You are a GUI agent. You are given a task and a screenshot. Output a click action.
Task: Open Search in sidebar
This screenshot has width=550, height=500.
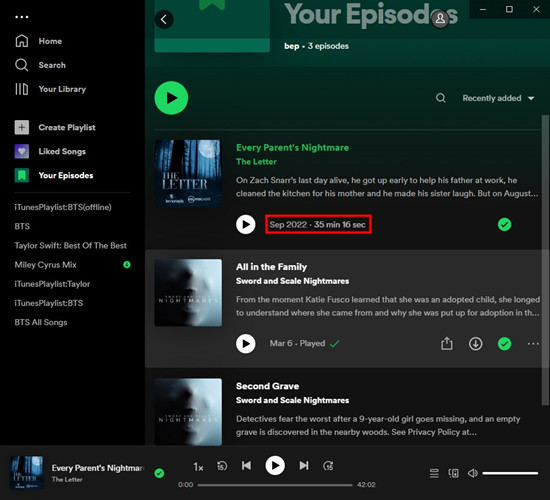click(40, 65)
